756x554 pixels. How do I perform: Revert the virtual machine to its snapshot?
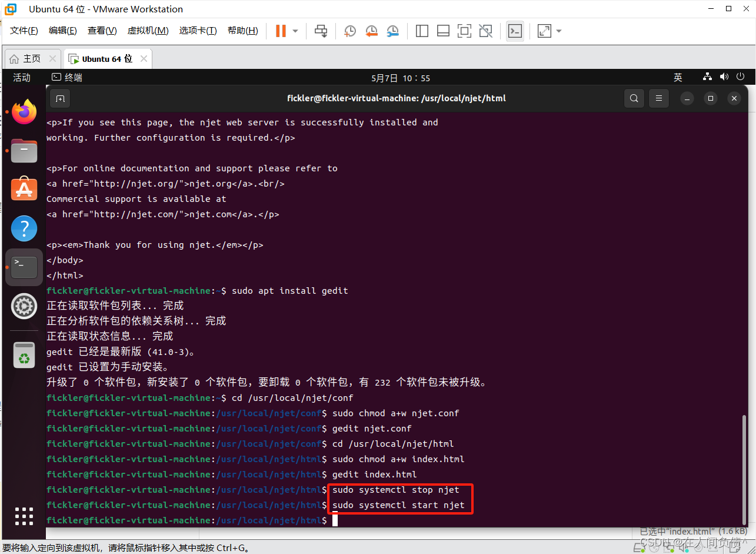click(371, 31)
